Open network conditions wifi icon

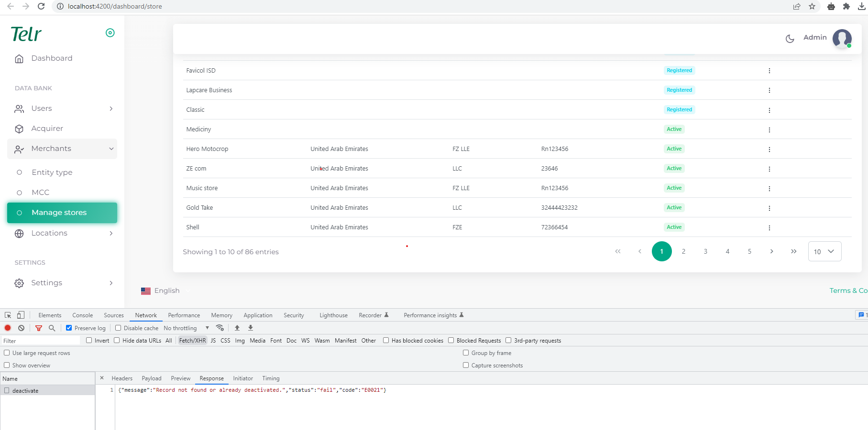[x=220, y=328]
